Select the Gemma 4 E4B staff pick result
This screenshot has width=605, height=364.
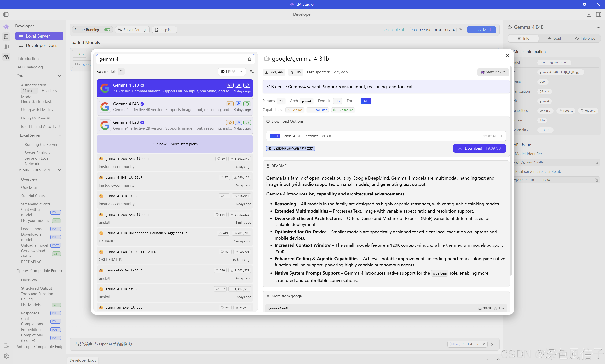point(175,107)
